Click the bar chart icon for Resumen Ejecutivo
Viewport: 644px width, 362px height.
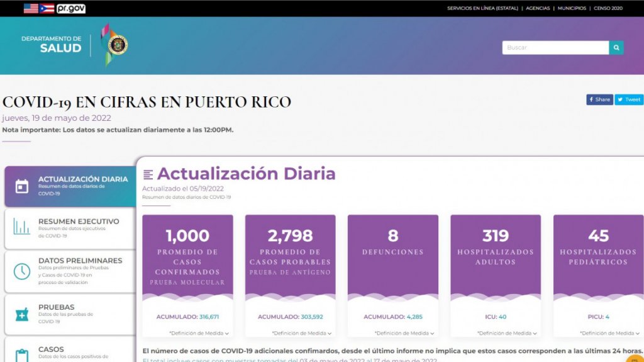tap(22, 227)
